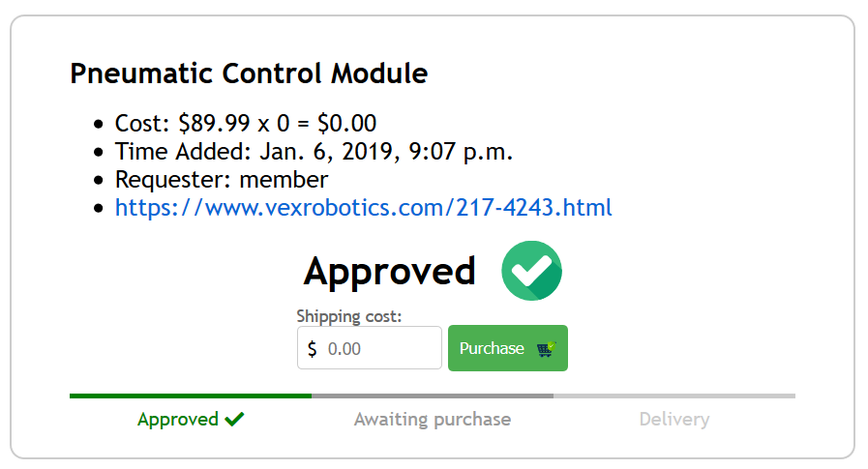Click the Cost line item text
Viewport: 868px width, 469px height.
tap(246, 124)
